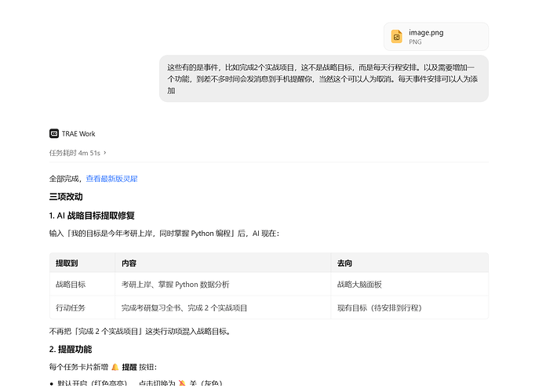Image resolution: width=535 pixels, height=392 pixels.
Task: Open the image.png attachment card
Action: (436, 37)
